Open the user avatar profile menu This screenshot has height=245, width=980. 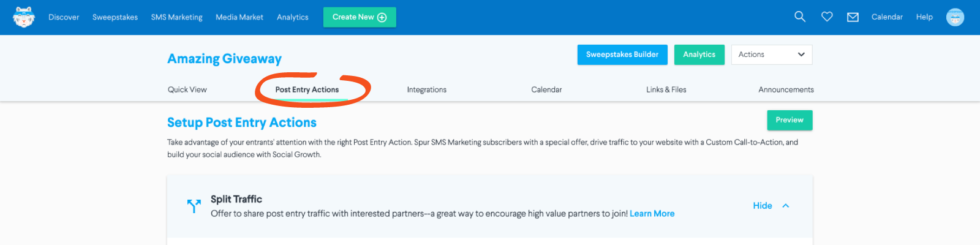tap(955, 17)
